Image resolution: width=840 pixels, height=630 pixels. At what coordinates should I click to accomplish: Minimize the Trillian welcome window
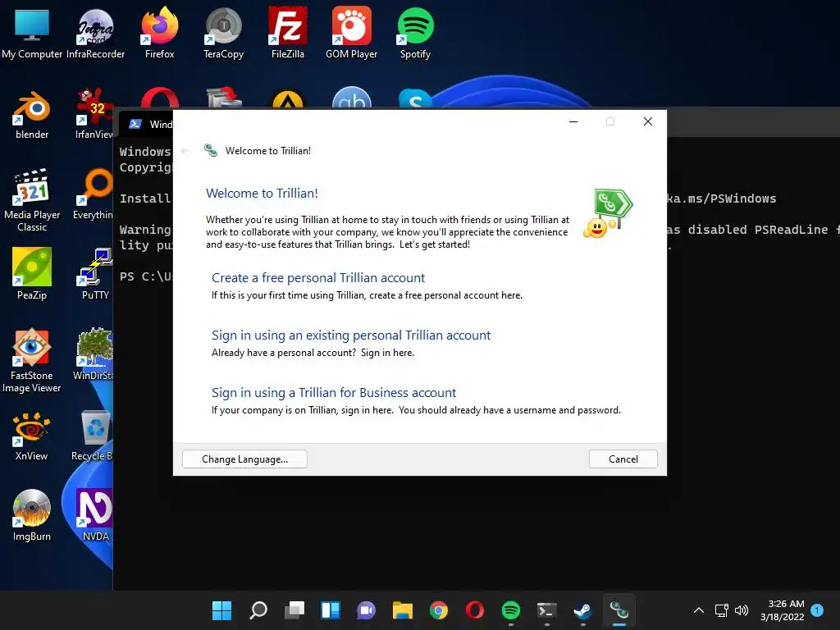573,121
